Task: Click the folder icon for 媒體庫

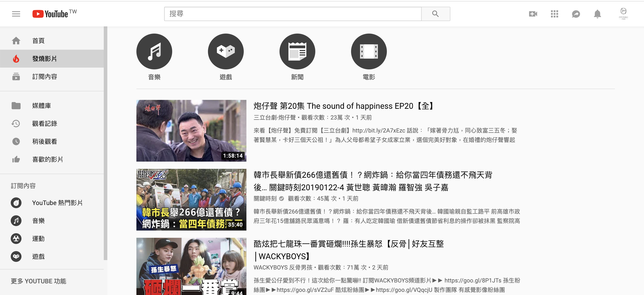Action: pyautogui.click(x=16, y=106)
